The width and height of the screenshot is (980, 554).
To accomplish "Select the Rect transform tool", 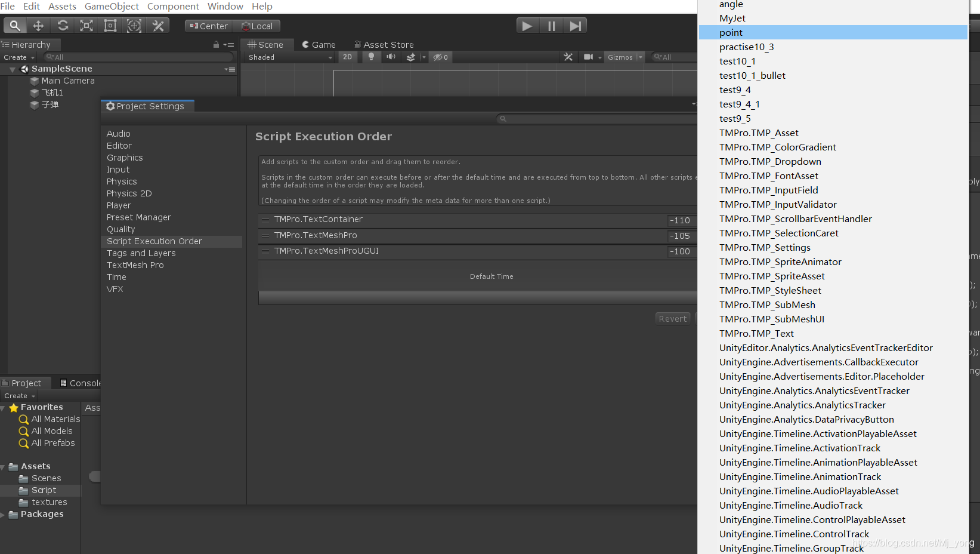I will (110, 26).
